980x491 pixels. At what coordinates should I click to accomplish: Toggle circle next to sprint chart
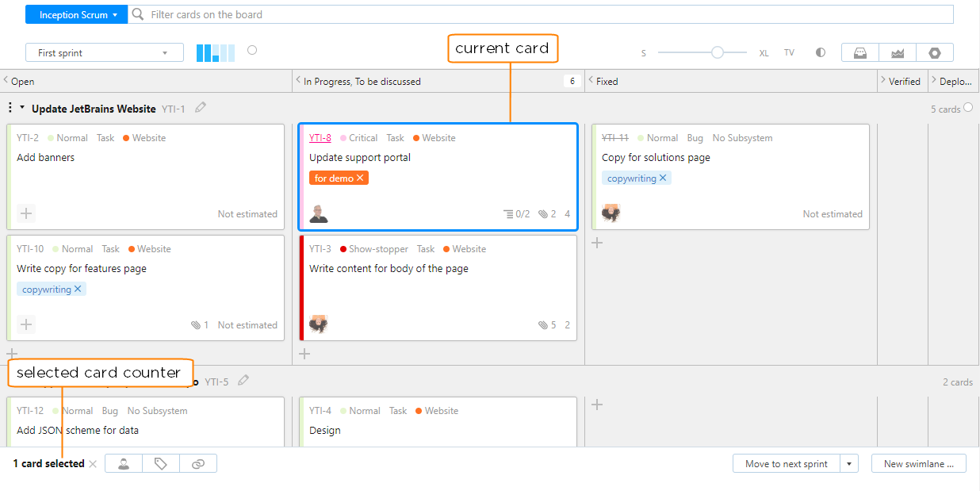252,50
